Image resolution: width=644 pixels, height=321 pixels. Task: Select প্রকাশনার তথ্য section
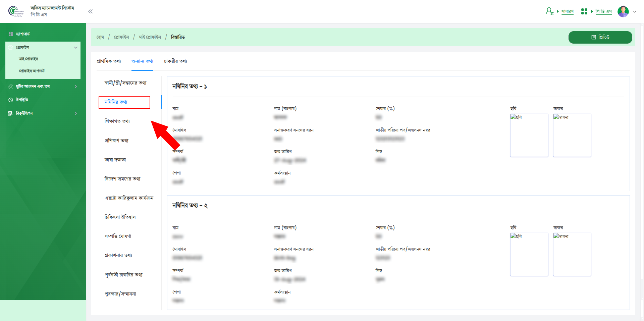(x=118, y=255)
